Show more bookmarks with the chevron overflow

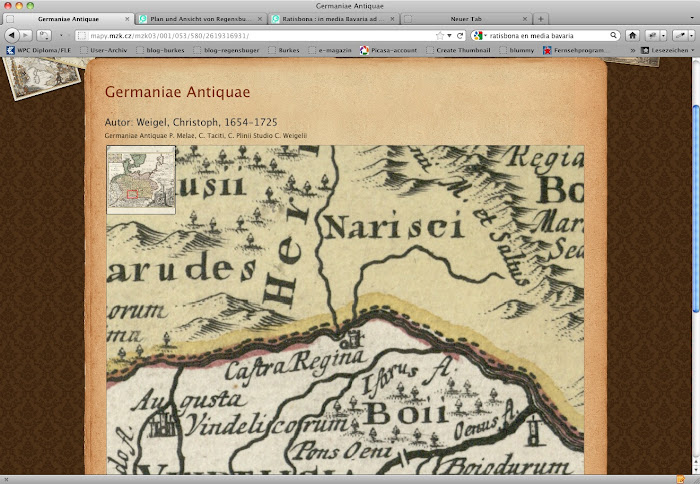(633, 50)
